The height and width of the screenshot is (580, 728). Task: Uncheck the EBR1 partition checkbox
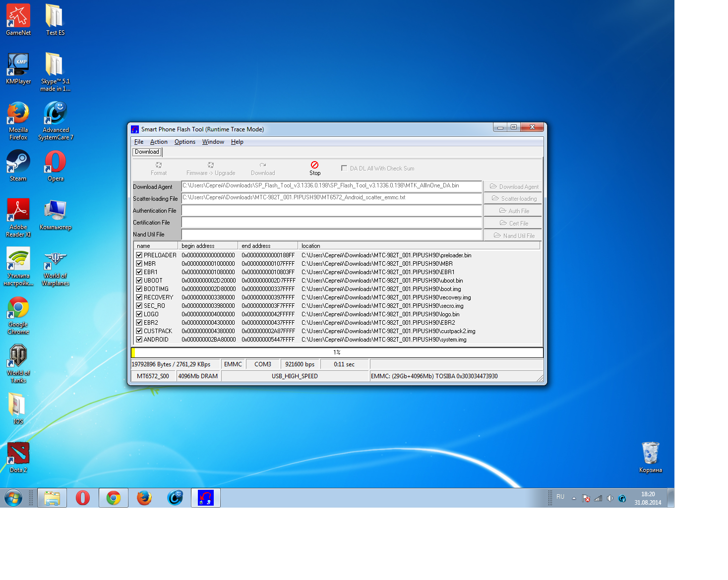pos(139,272)
